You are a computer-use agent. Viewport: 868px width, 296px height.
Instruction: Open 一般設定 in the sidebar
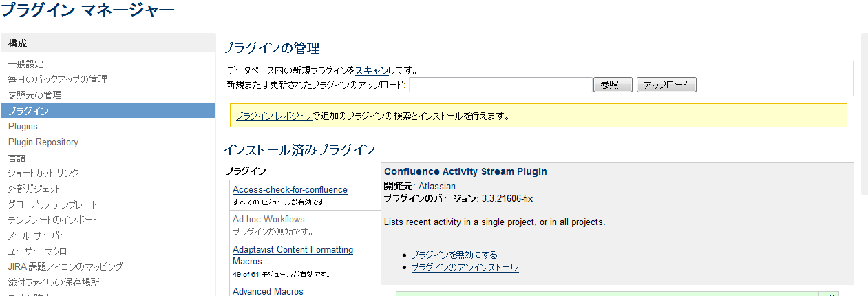(x=25, y=64)
